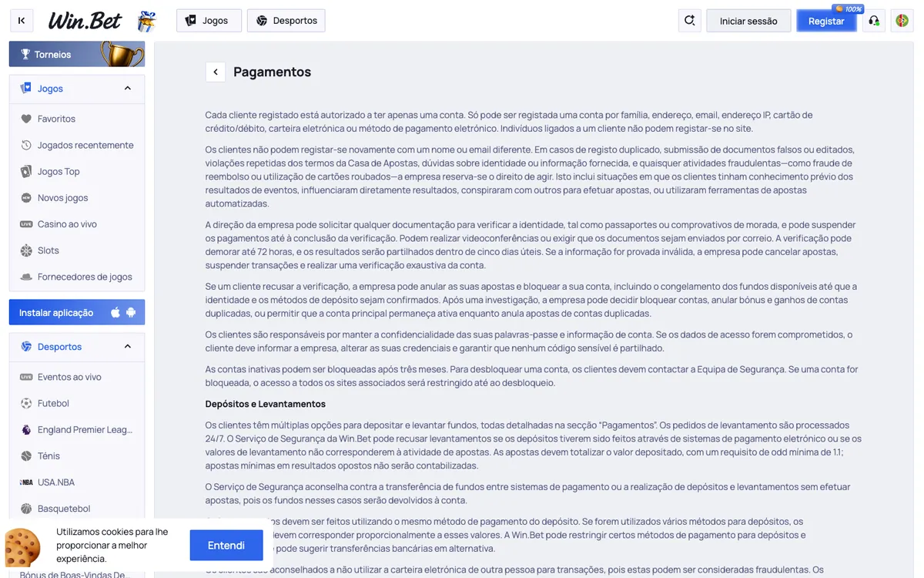Click the Premier League icon in the sidebar
This screenshot has height=578, width=924.
pos(26,429)
